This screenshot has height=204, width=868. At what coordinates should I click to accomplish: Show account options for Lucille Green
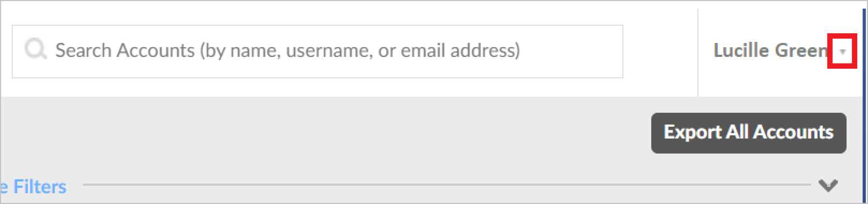click(x=842, y=52)
